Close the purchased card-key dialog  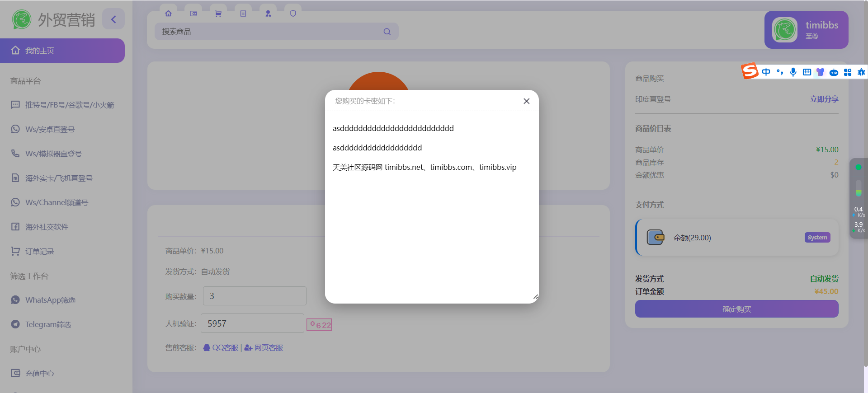(x=526, y=101)
